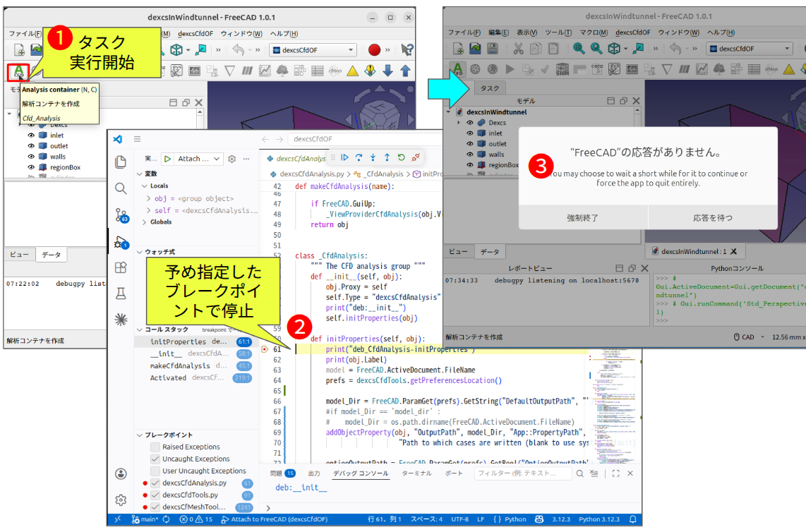The height and width of the screenshot is (532, 806).
Task: Expand Dexcs tree item in right window
Action: pyautogui.click(x=459, y=123)
